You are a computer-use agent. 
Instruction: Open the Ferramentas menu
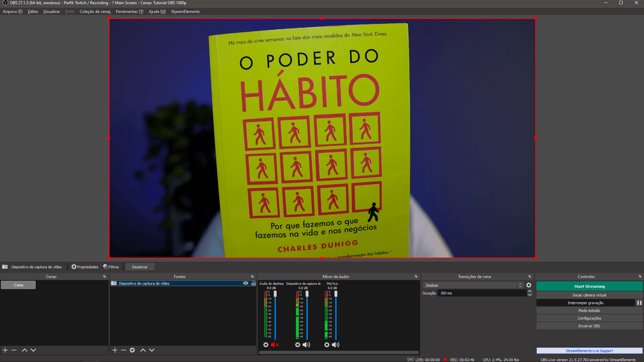[129, 12]
